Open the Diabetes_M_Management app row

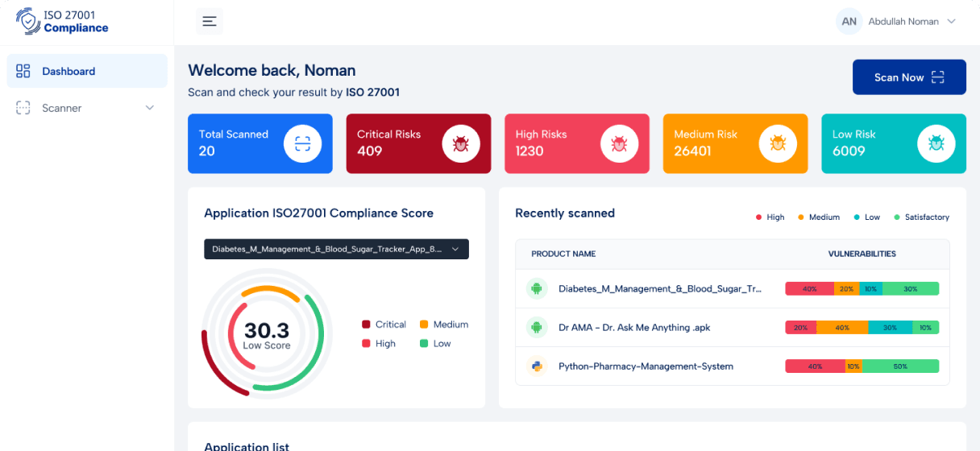pos(659,288)
